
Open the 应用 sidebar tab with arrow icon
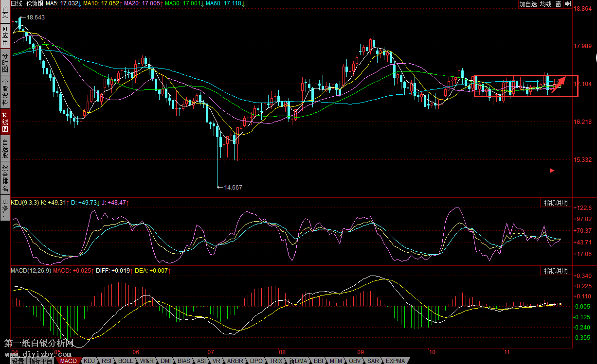coord(5,36)
